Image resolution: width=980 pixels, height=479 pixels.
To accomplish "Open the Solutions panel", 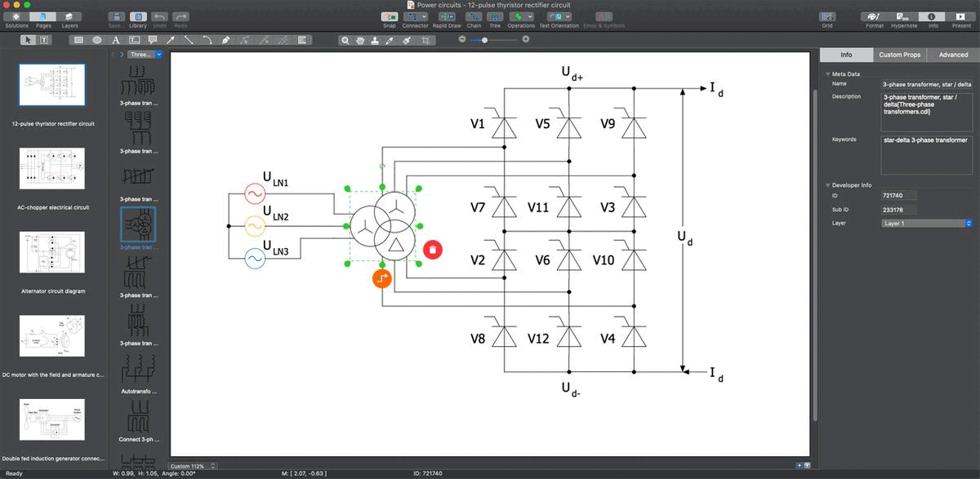I will (x=16, y=20).
